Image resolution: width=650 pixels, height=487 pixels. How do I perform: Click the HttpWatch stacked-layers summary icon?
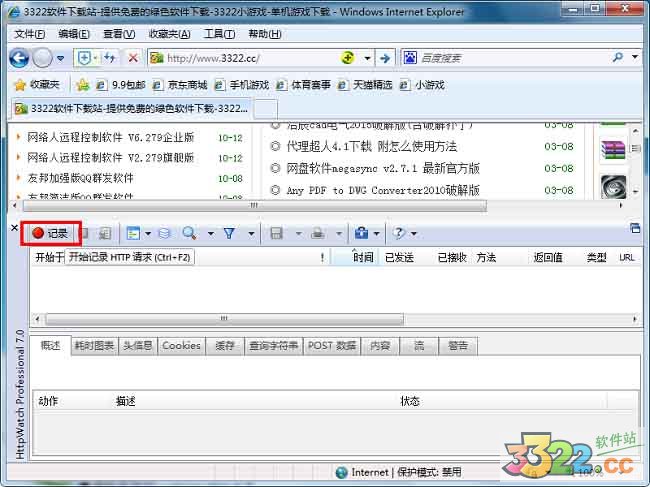pyautogui.click(x=165, y=233)
